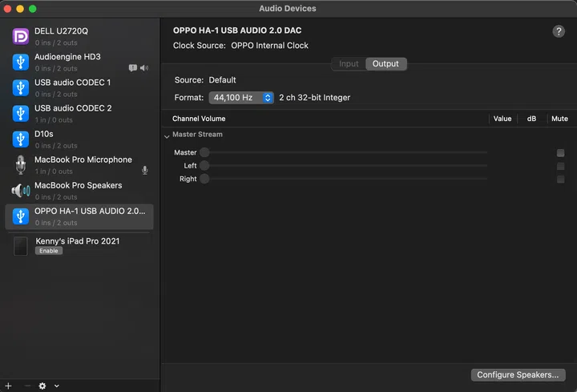Collapse the Master Stream section
The height and width of the screenshot is (392, 577).
167,136
